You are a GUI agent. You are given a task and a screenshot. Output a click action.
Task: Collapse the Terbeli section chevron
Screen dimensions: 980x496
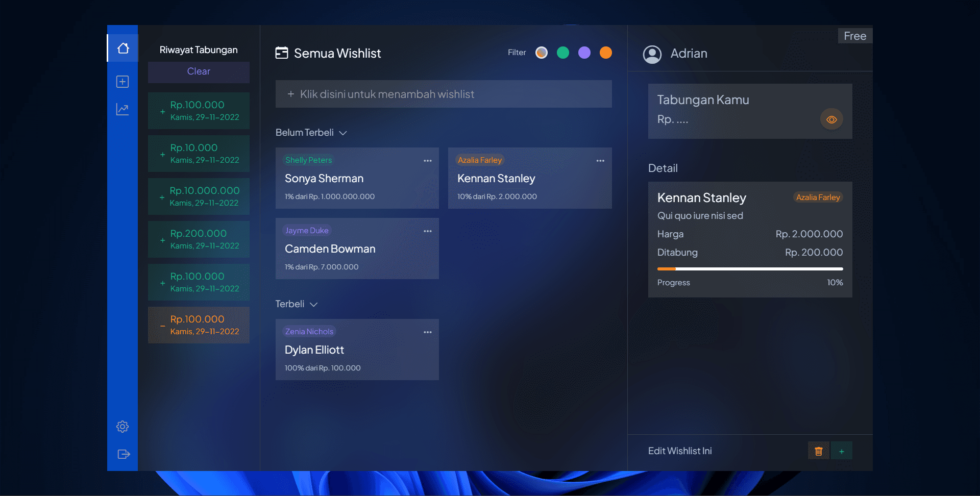(314, 304)
